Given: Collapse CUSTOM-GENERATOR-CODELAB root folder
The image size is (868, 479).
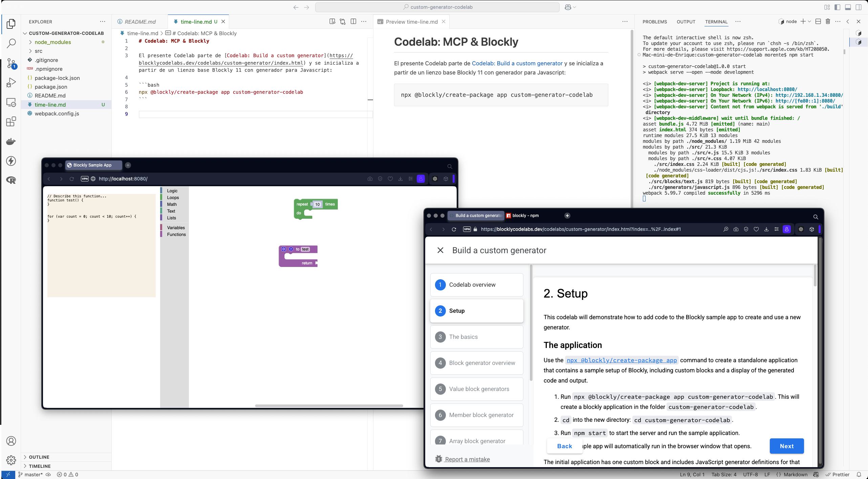Looking at the screenshot, I should click(25, 33).
